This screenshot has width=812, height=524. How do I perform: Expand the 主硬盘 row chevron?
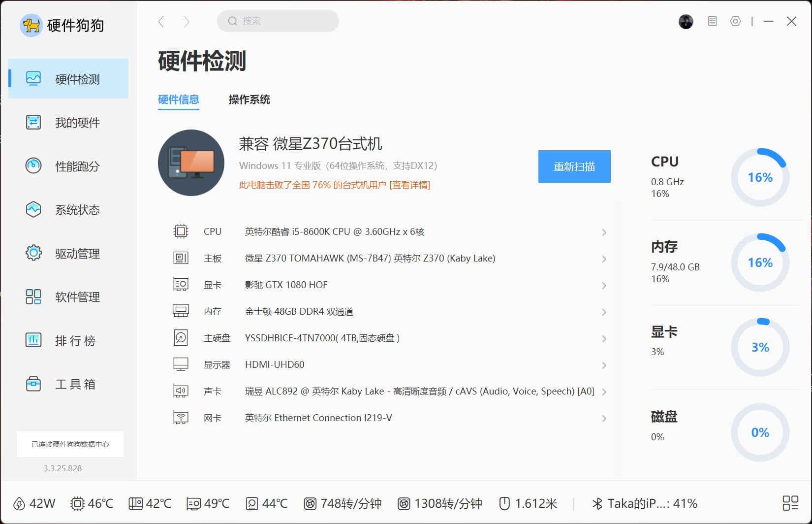coord(604,338)
